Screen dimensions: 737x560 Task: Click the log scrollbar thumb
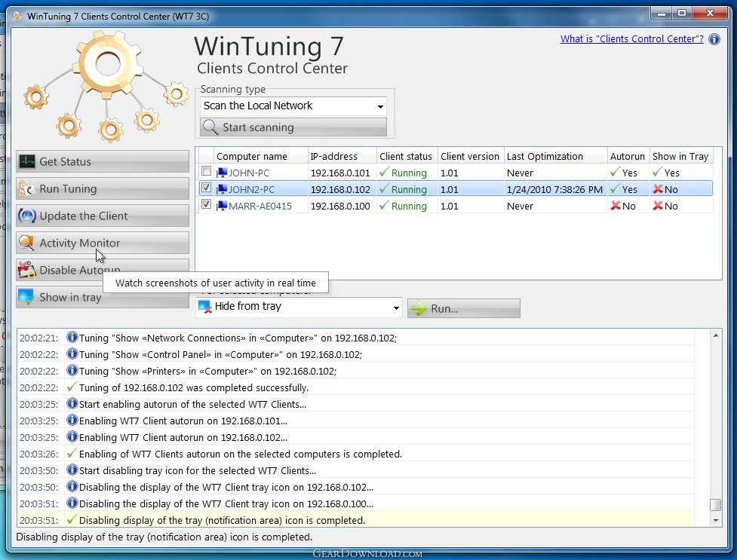coord(715,504)
